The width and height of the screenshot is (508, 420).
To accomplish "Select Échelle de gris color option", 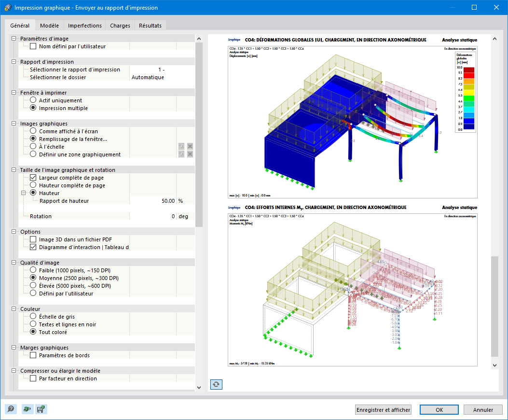I will tap(33, 316).
